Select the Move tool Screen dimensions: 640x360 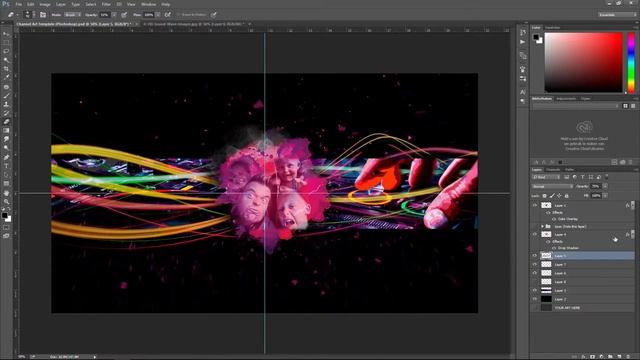click(6, 34)
